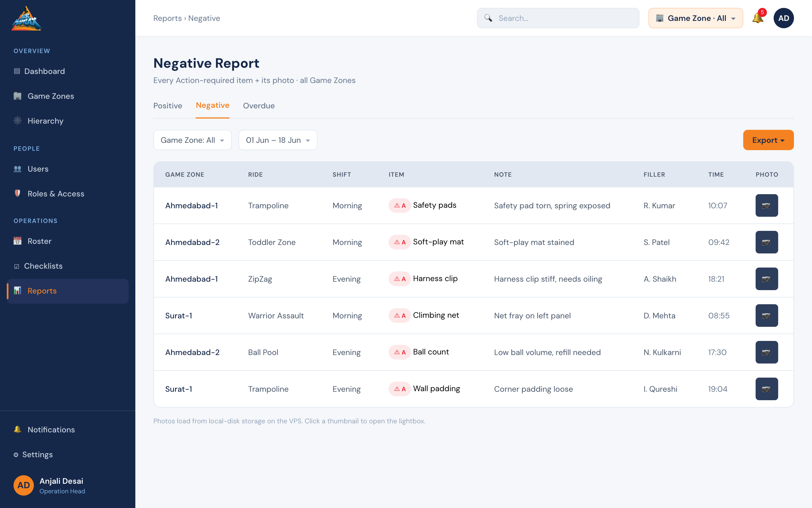Open the photo for Ball count row
Viewport: 812px width, 508px height.
point(766,352)
